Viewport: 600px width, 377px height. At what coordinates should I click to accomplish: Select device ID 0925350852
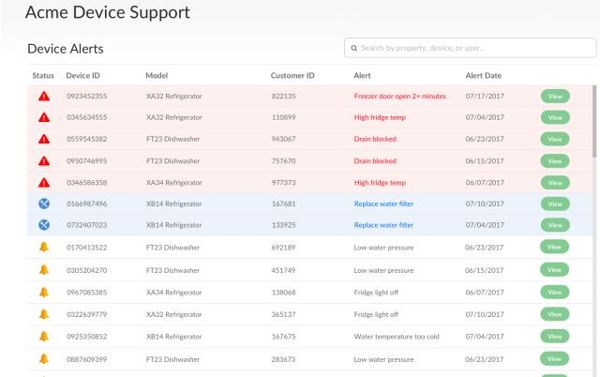point(87,337)
